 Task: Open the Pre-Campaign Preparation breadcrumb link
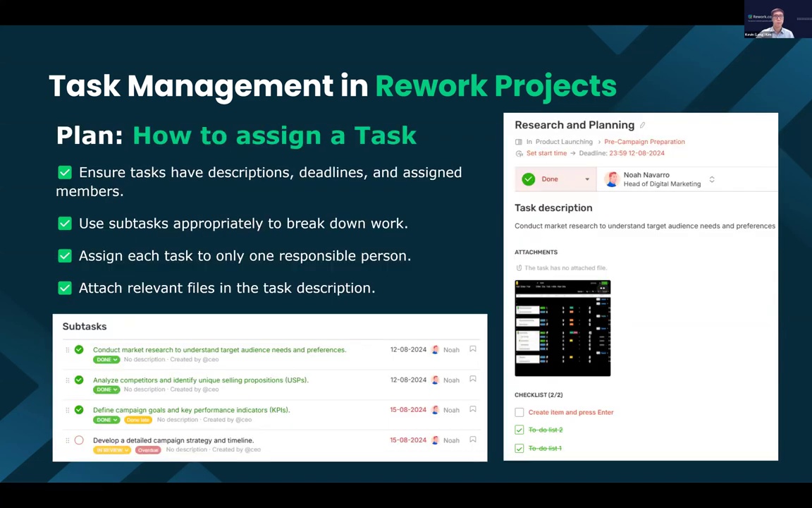644,142
